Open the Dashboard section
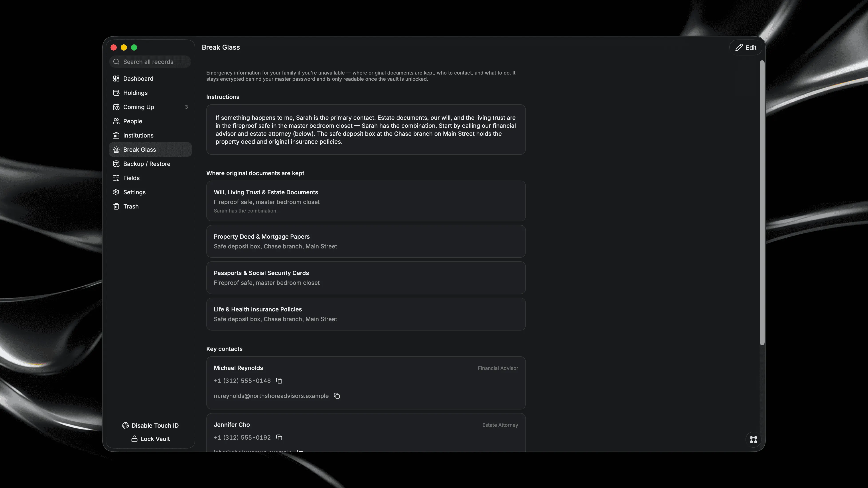Screen dimensions: 868x488 point(150,79)
